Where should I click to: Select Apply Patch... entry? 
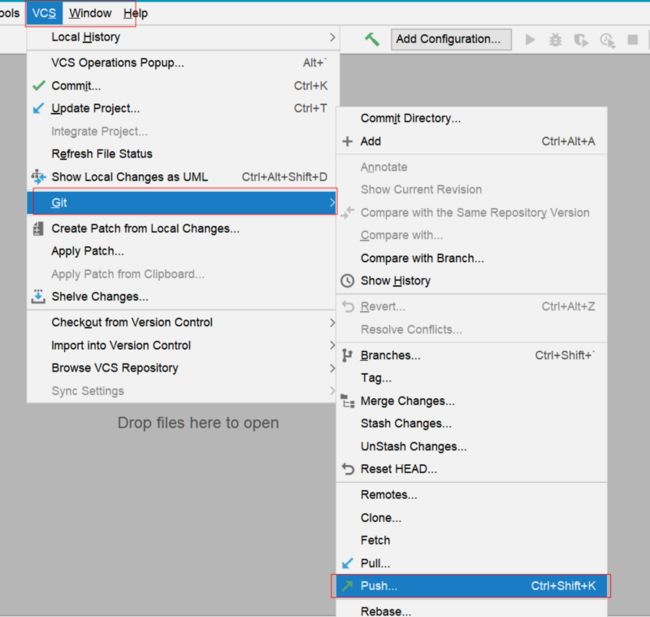[183, 251]
